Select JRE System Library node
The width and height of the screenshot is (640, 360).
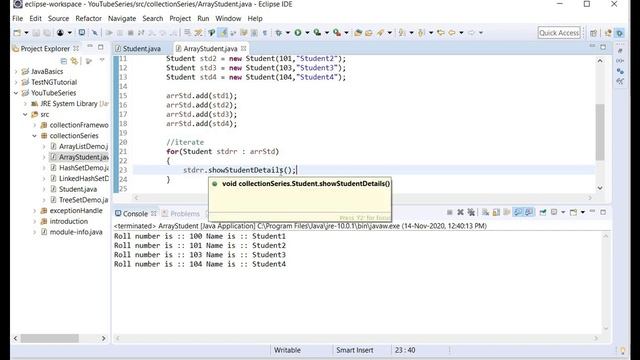pos(70,104)
